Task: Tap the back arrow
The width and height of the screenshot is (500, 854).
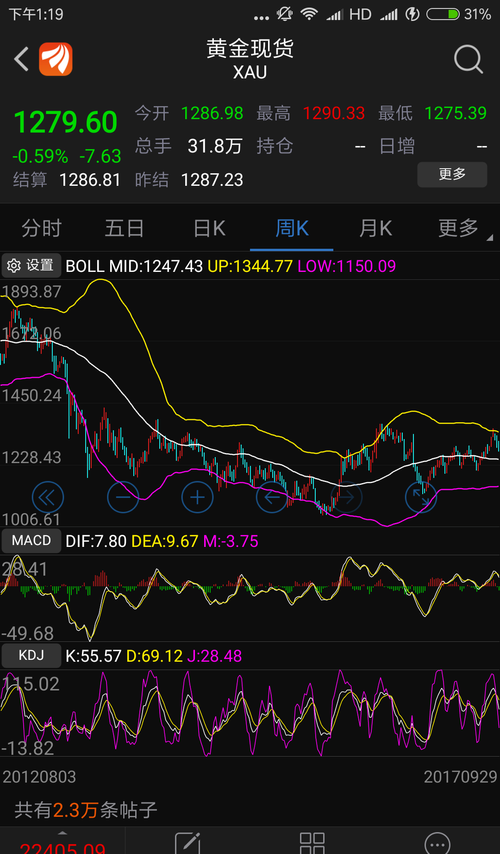Action: point(21,59)
